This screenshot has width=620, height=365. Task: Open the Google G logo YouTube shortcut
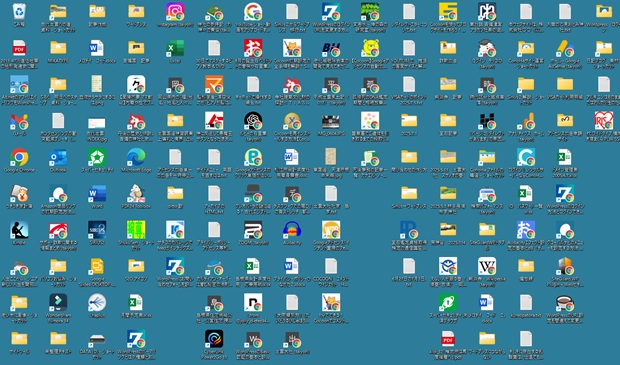(253, 11)
